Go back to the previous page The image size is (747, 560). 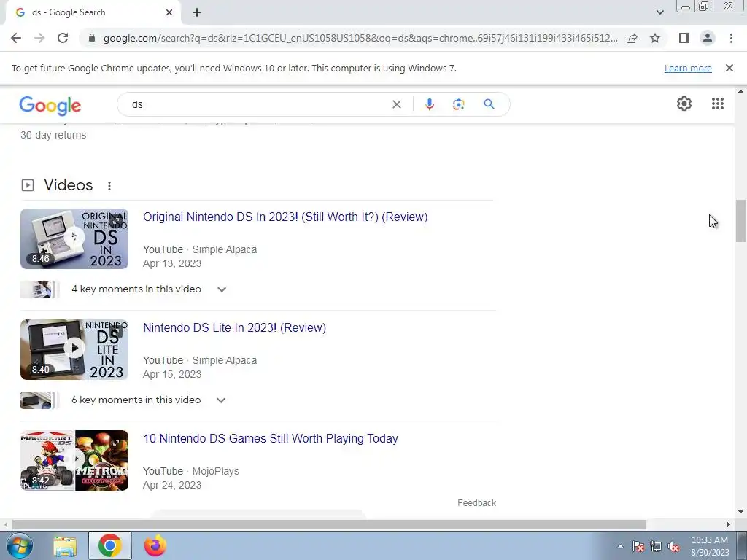point(16,38)
